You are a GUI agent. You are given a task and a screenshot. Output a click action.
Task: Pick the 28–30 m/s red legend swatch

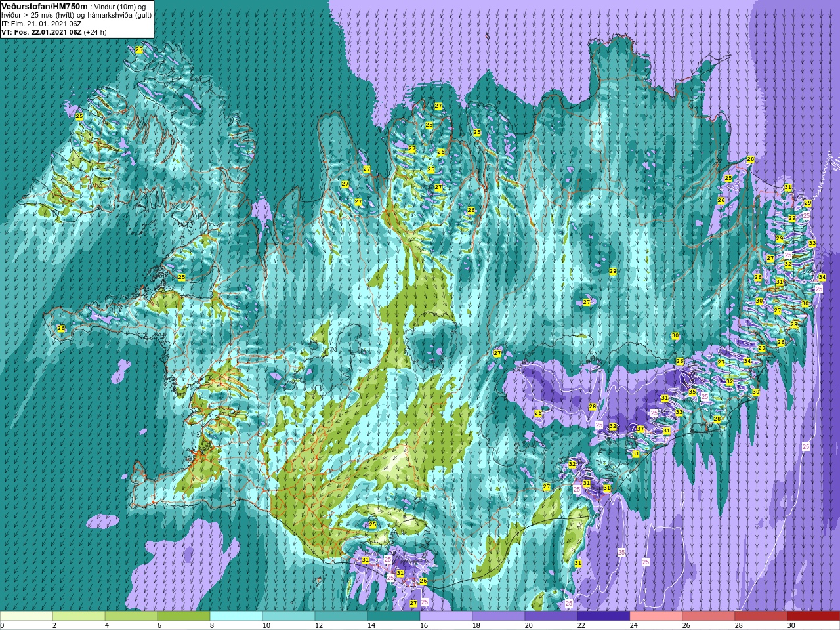[x=761, y=616]
